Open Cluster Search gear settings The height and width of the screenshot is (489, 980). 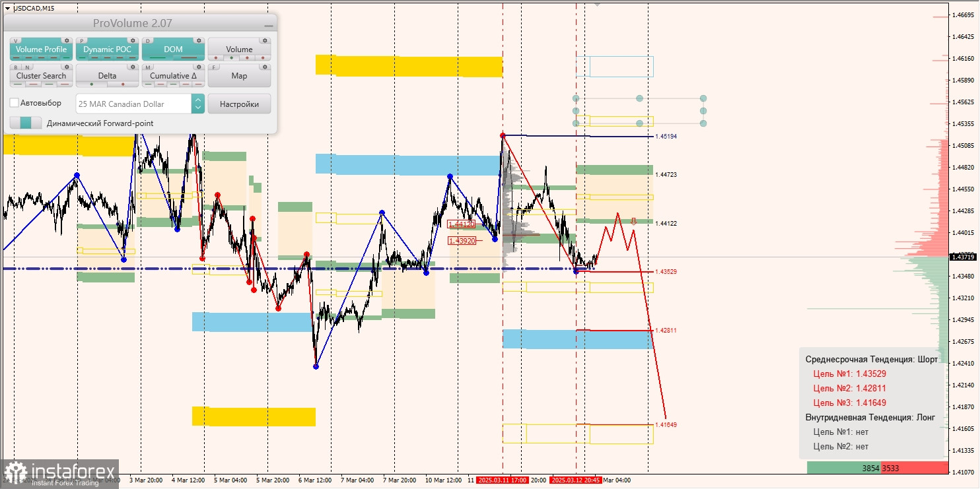pyautogui.click(x=67, y=67)
